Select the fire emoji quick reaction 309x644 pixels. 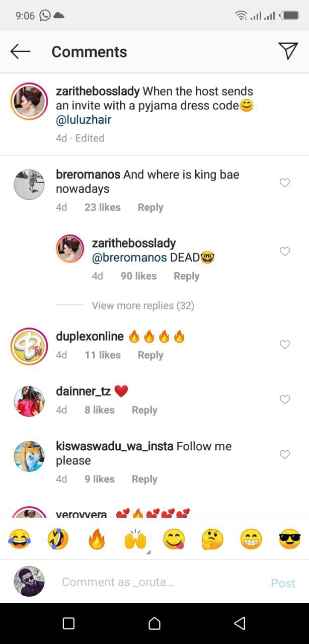point(96,538)
